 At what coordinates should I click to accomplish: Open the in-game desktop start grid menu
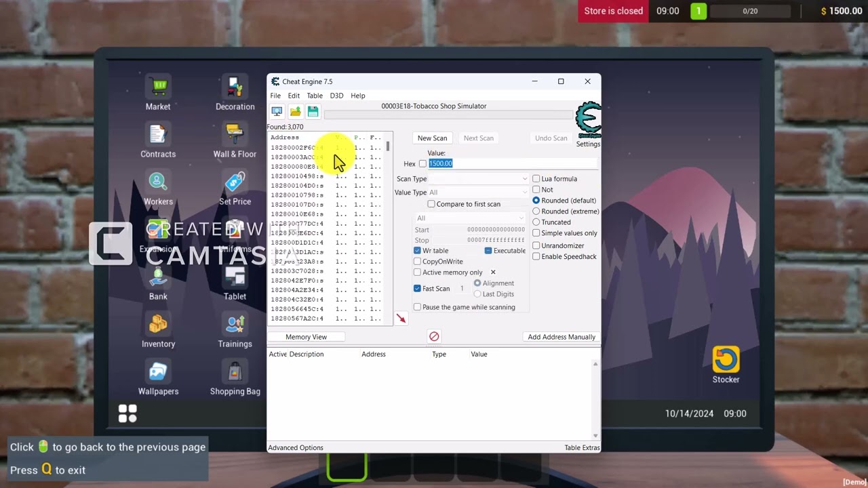click(x=127, y=413)
